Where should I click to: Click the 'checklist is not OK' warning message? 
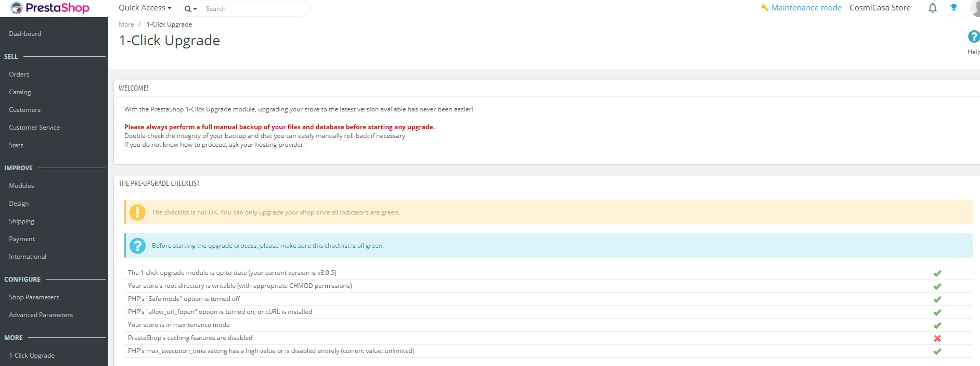click(276, 212)
